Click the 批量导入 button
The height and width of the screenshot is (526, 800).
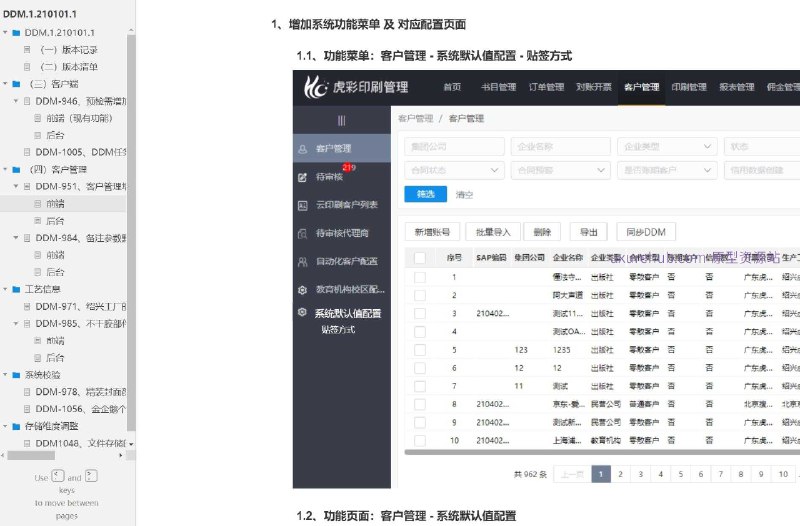pos(493,232)
